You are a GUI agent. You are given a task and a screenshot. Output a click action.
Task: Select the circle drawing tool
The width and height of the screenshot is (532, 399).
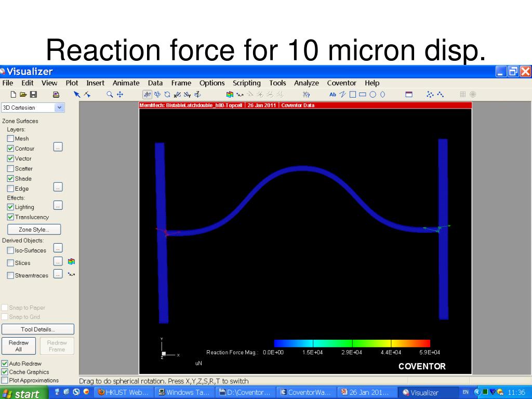point(373,95)
